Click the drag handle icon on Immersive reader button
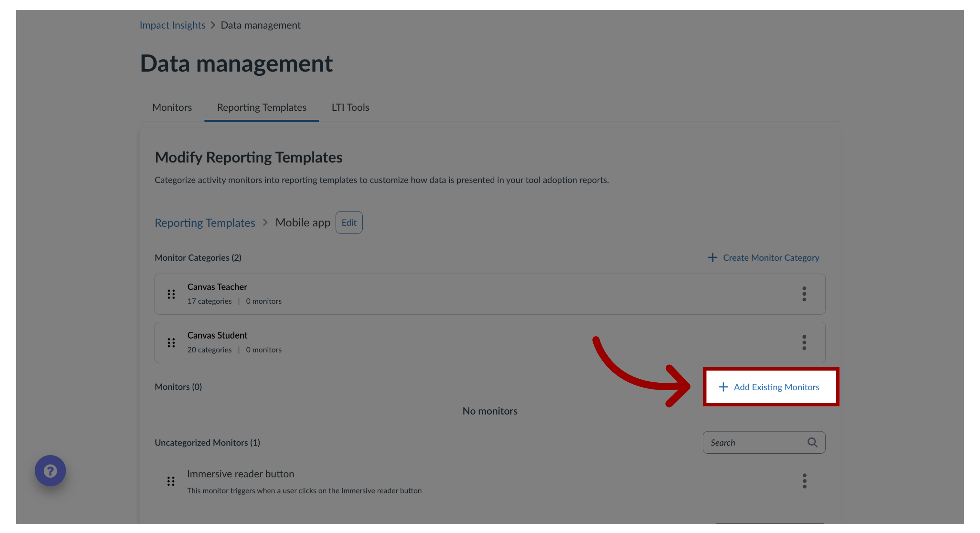This screenshot has height=533, width=980. point(171,481)
